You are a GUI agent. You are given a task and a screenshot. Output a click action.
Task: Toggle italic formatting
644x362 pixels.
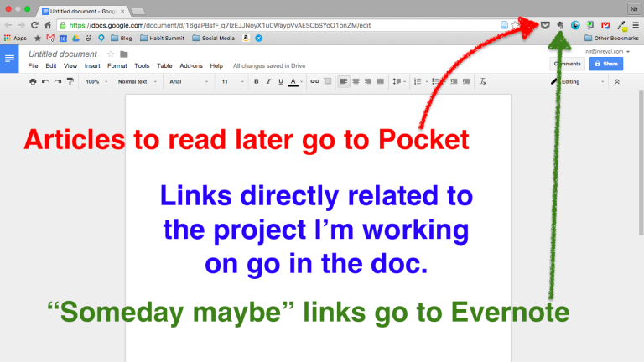tap(268, 81)
